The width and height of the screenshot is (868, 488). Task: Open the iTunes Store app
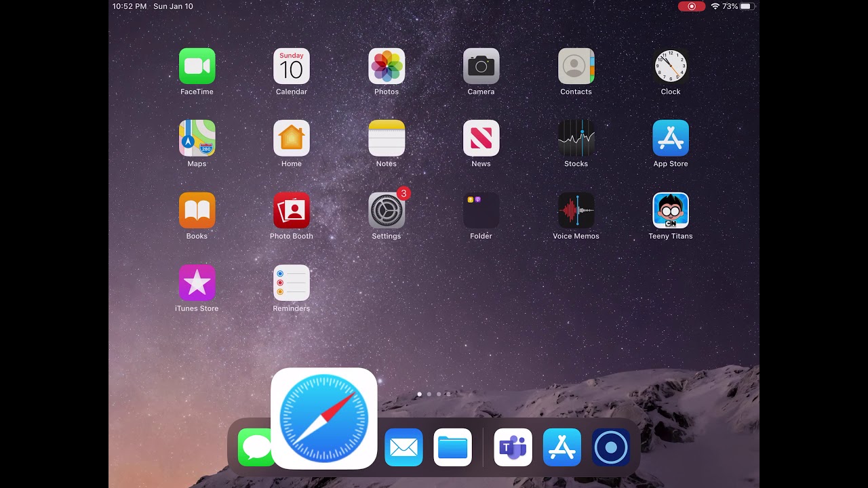point(197,283)
